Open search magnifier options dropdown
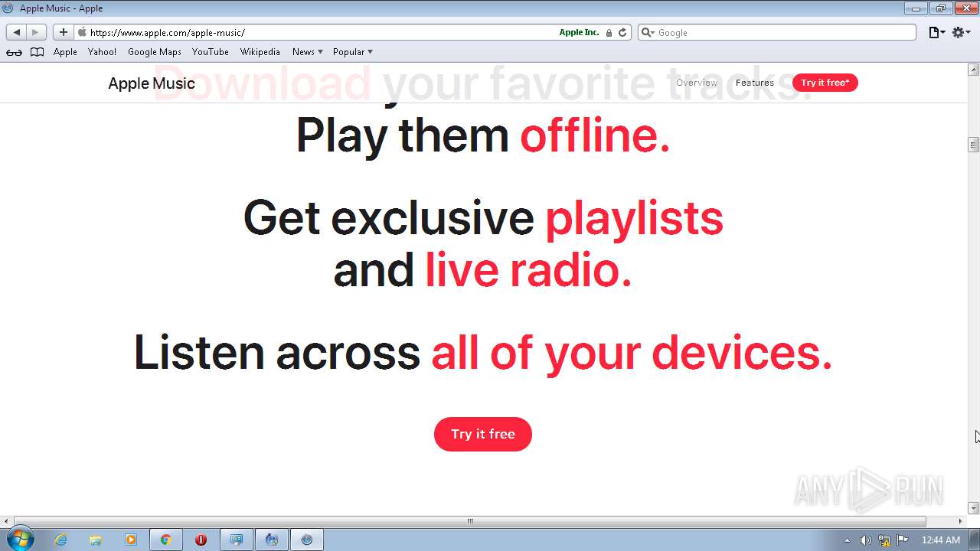The width and height of the screenshot is (980, 551). [647, 32]
